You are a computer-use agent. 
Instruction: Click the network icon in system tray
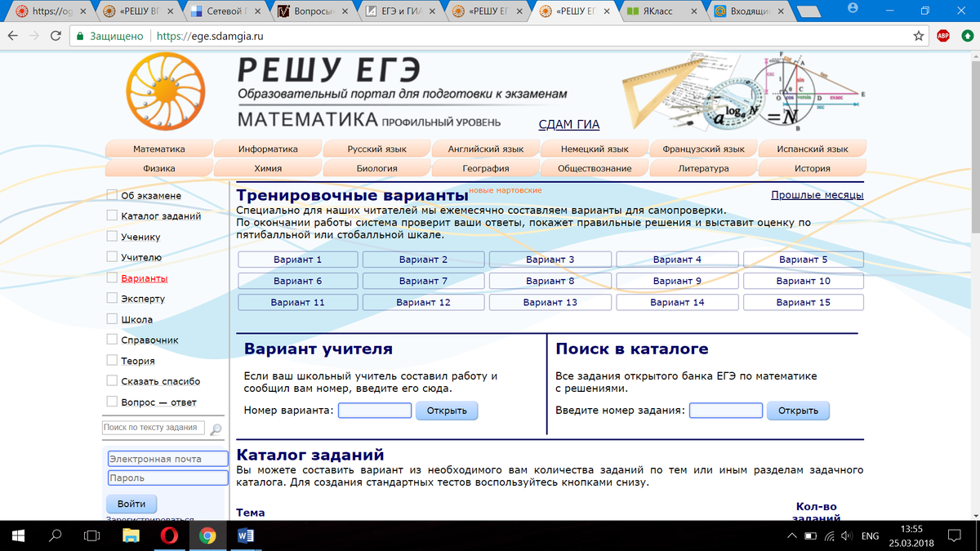click(x=830, y=535)
